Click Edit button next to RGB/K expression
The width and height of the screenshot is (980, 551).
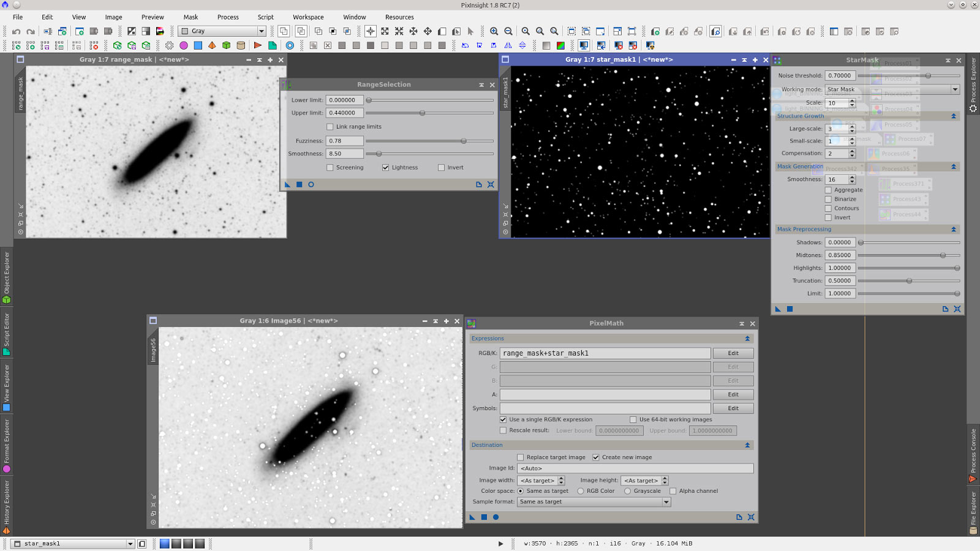[x=733, y=353]
